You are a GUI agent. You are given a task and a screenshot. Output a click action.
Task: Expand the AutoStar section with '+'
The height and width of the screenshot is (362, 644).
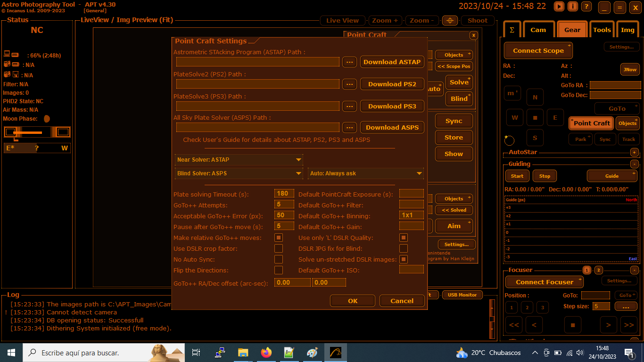coord(635,152)
